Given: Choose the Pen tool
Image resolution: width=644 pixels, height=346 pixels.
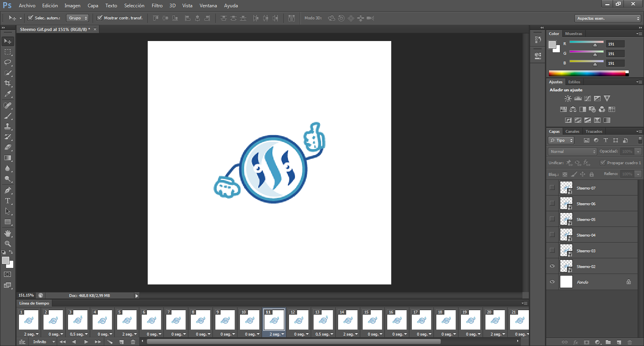Looking at the screenshot, I should [8, 190].
